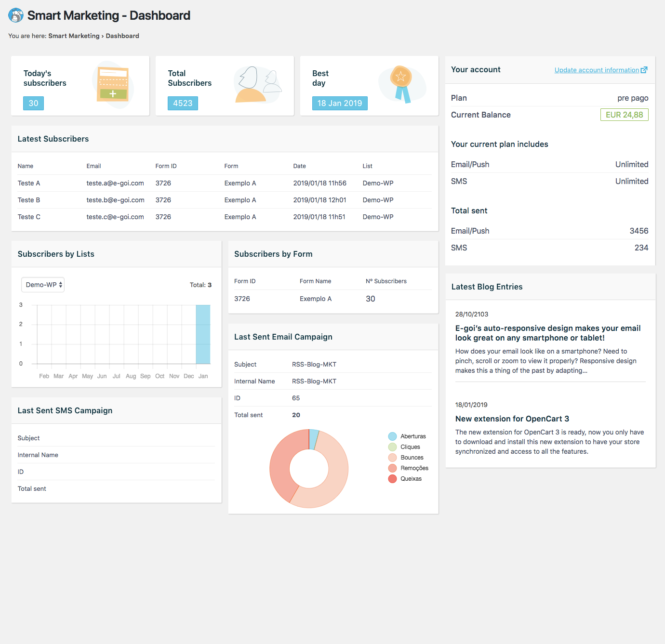Click the external link icon beside Update account
This screenshot has width=665, height=644.
tap(644, 70)
